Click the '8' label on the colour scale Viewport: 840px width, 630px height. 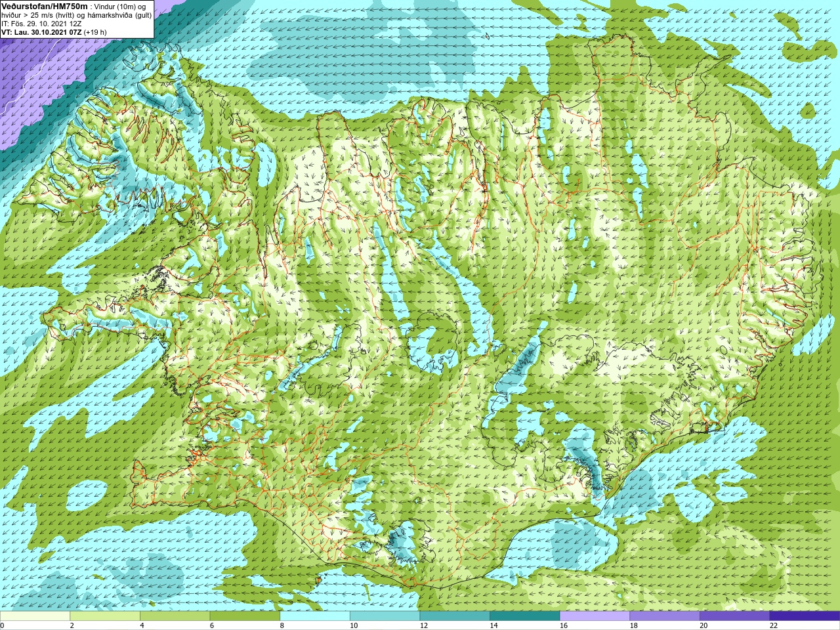pyautogui.click(x=282, y=625)
